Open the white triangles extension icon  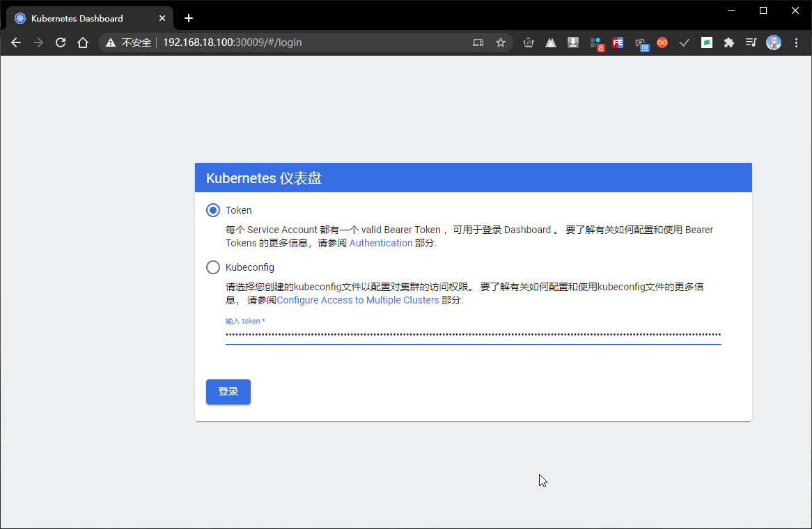pos(550,42)
